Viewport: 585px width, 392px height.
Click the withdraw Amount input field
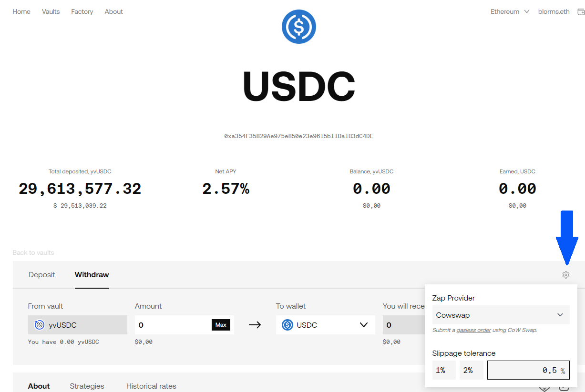click(x=173, y=325)
